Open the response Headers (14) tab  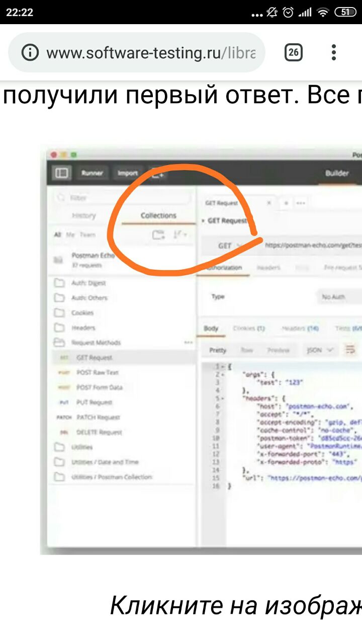300,329
